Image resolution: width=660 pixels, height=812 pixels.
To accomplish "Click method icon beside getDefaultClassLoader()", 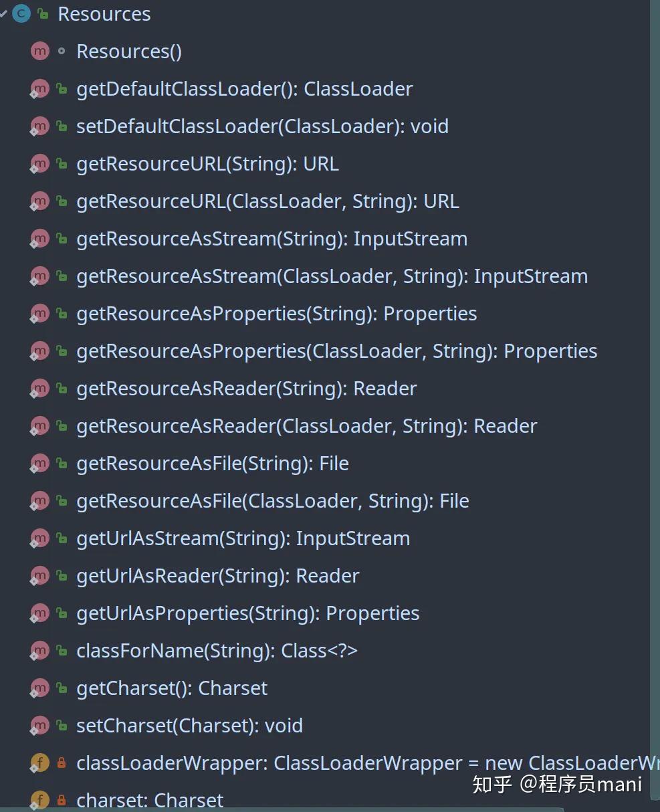I will pos(40,89).
